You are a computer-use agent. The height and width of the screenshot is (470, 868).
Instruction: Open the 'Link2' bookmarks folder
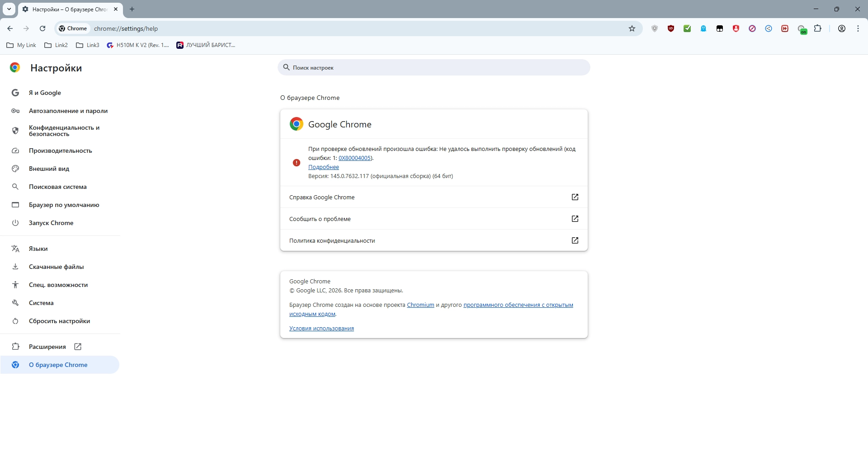tap(56, 45)
